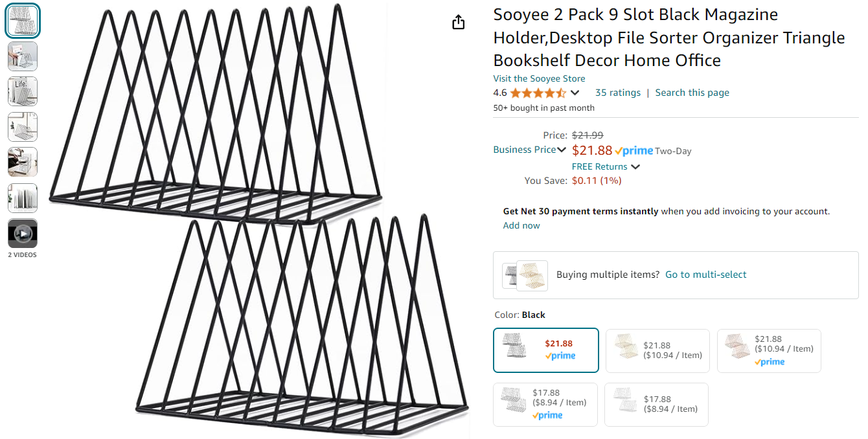Choose the rose gold option with Prime

pos(768,350)
